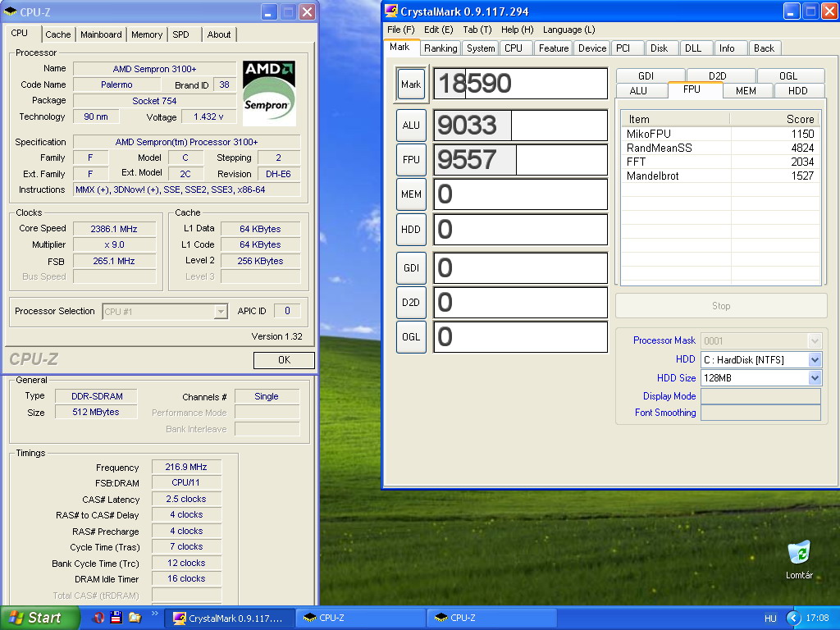Viewport: 840px width, 630px height.
Task: Run the MEM benchmark button
Action: (x=411, y=194)
